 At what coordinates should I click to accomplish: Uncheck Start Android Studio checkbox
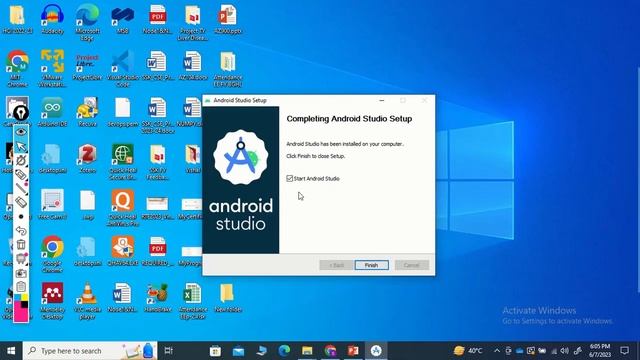290,178
